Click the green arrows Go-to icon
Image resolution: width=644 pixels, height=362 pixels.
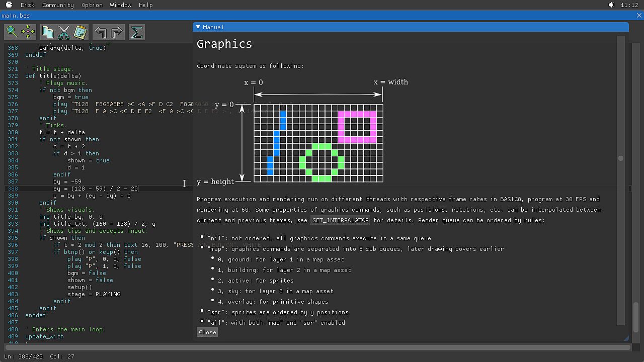pyautogui.click(x=28, y=32)
